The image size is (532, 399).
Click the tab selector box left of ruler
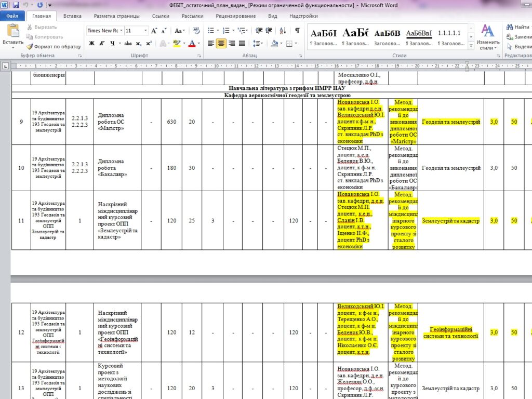tap(5, 66)
